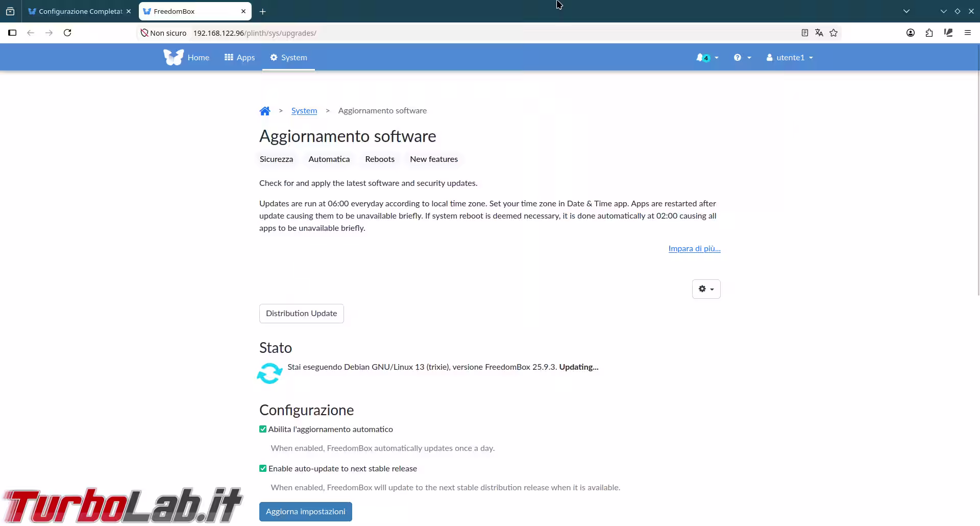The height and width of the screenshot is (526, 980).
Task: Click the spinning update status icon
Action: tap(269, 373)
